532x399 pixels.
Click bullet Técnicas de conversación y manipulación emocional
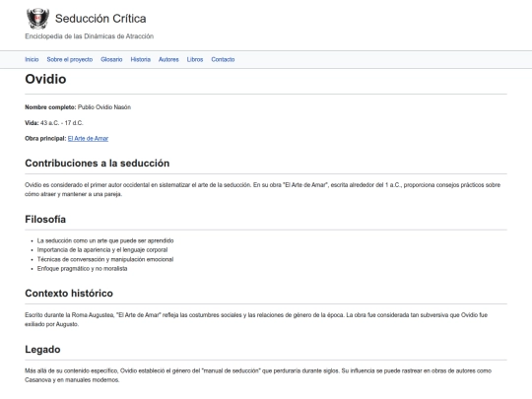(105, 259)
